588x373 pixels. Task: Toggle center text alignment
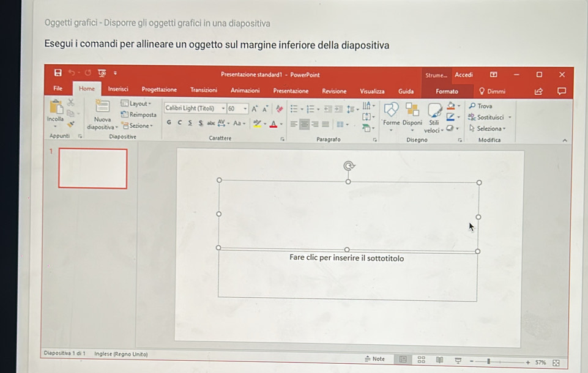click(304, 123)
